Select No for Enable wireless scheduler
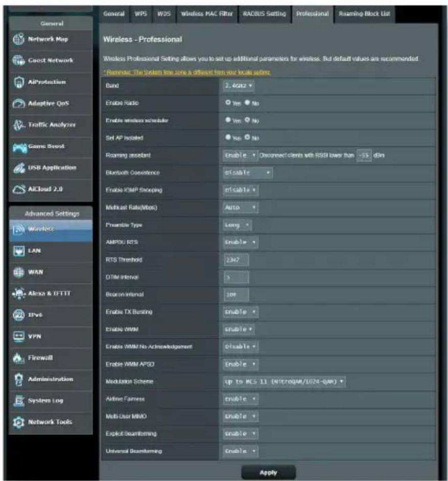448x481 pixels. (x=247, y=120)
